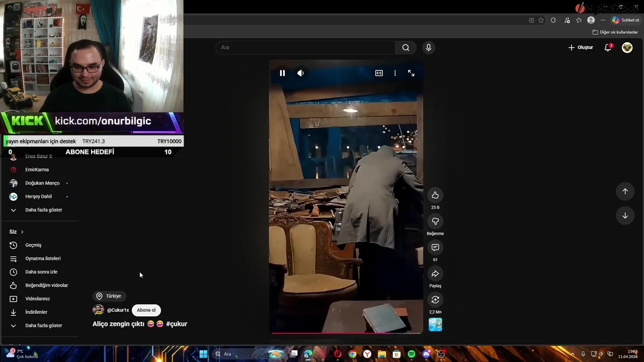Image resolution: width=644 pixels, height=362 pixels.
Task: Open browser settings and more (…) menu
Action: coord(603,20)
